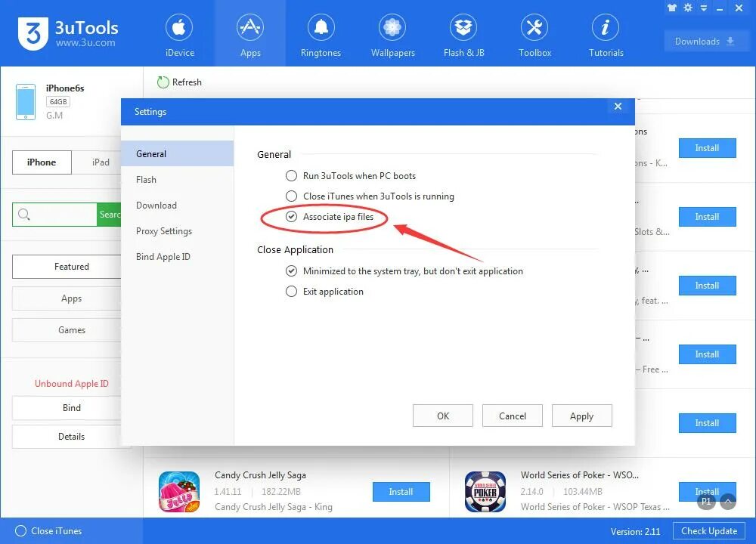The height and width of the screenshot is (544, 756).
Task: Install World Series of Poker
Action: pos(708,491)
